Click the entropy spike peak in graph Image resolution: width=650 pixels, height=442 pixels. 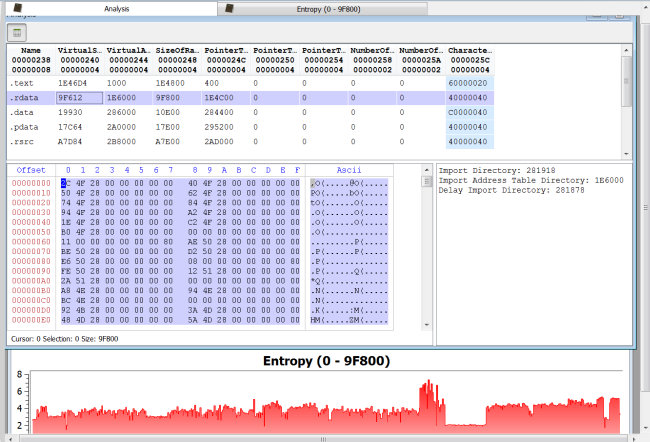point(429,381)
